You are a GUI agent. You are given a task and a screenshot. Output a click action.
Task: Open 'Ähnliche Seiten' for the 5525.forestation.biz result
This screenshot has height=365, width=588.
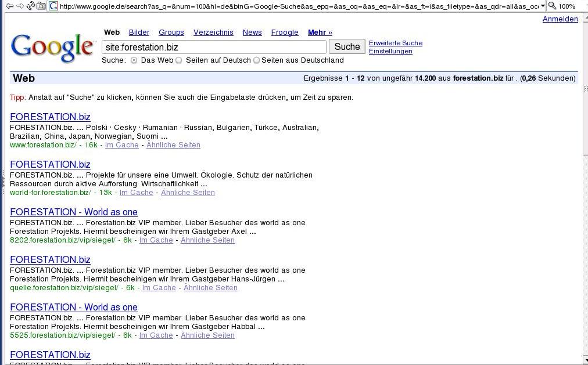click(x=208, y=335)
